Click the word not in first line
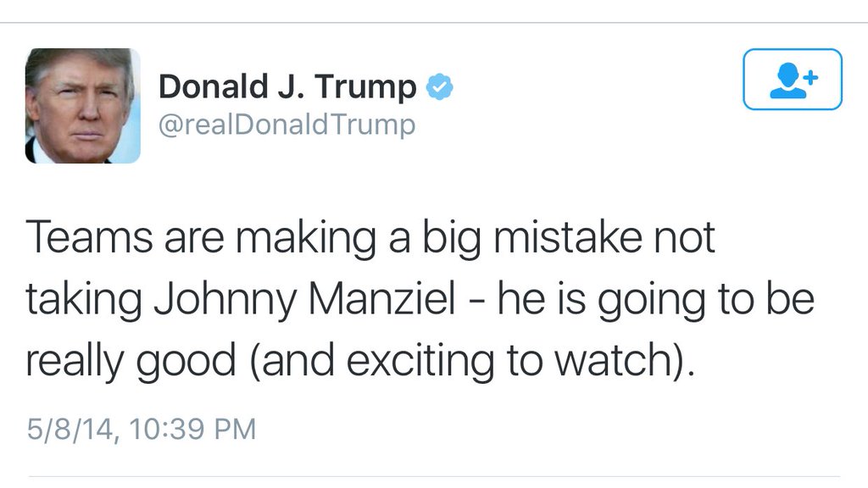The height and width of the screenshot is (488, 868). pyautogui.click(x=682, y=238)
